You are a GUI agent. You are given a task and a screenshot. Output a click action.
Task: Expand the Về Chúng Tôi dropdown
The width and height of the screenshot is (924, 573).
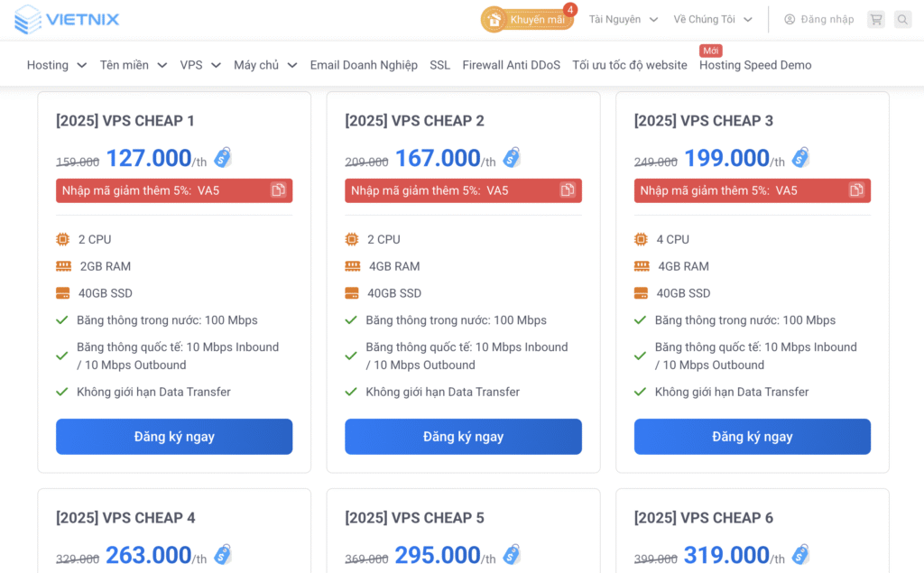(x=713, y=19)
